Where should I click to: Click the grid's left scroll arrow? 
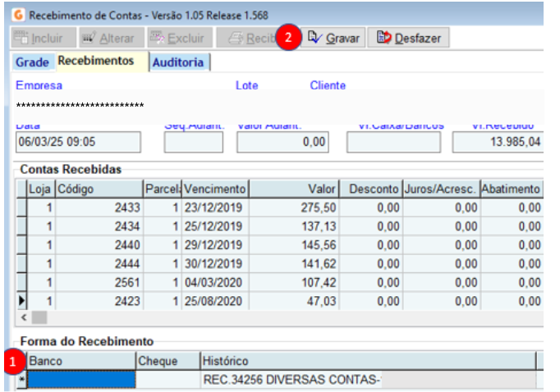24,317
